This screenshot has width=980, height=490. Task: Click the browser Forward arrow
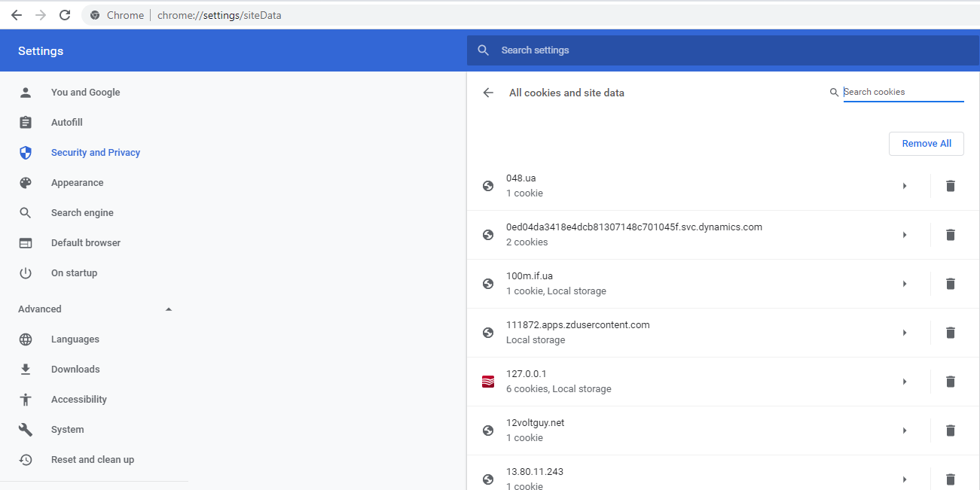coord(41,15)
